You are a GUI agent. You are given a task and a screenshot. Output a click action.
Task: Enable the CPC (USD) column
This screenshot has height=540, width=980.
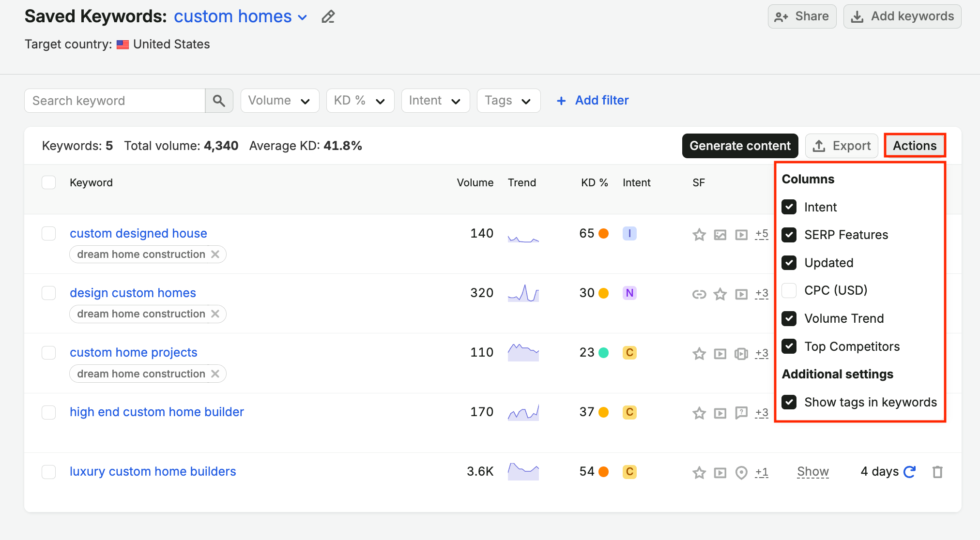click(x=789, y=290)
